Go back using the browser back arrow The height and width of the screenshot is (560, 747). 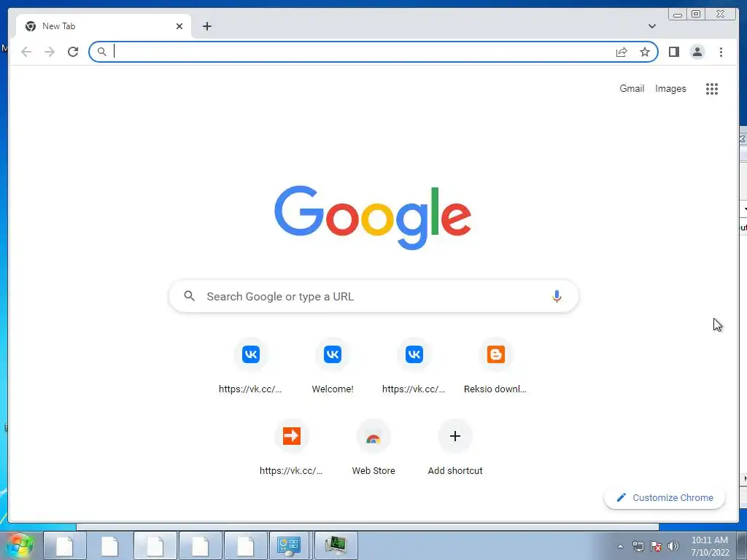click(x=26, y=52)
